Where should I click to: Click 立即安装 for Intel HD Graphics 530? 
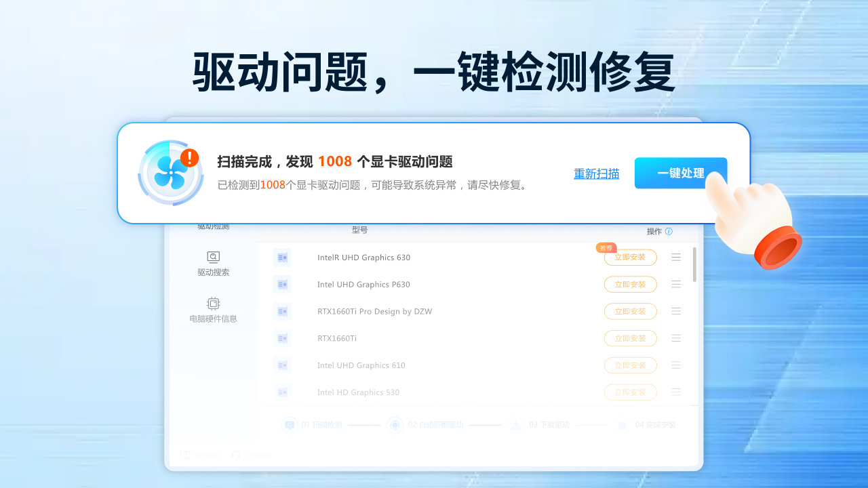click(x=631, y=392)
